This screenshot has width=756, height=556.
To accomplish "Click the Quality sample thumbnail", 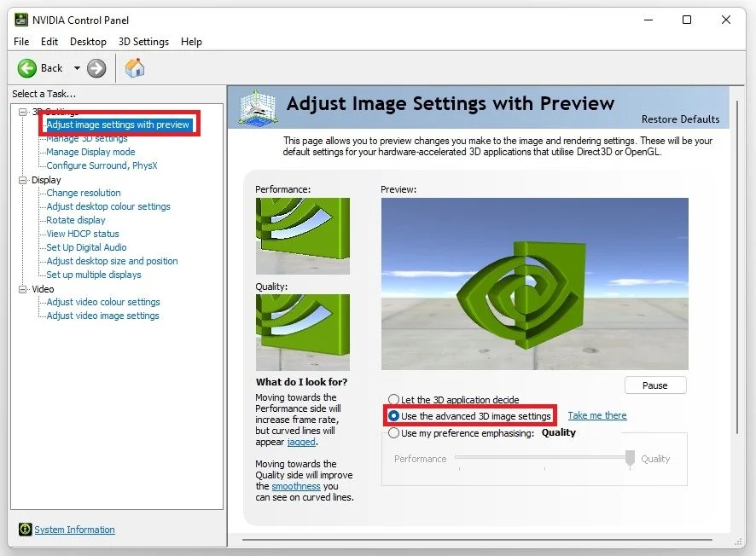I will (x=303, y=333).
